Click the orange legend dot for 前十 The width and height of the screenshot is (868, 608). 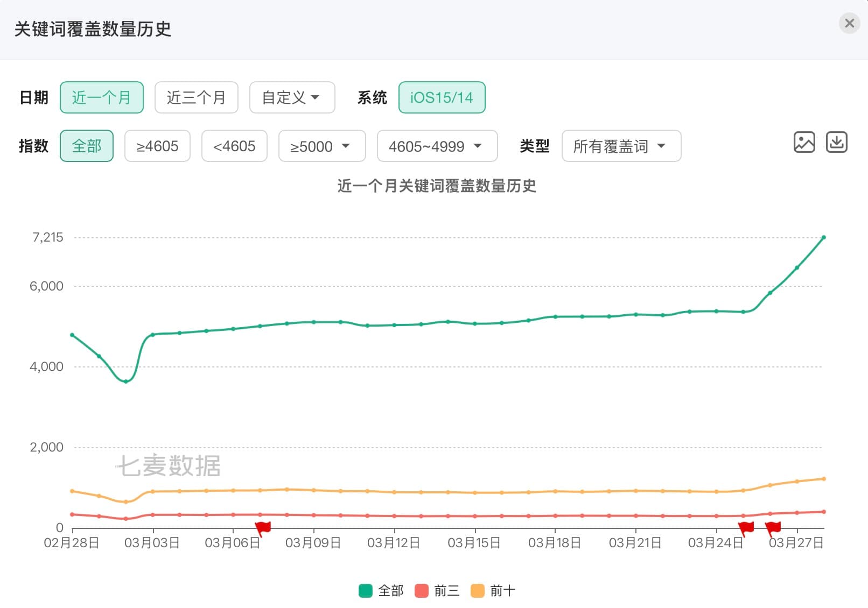pyautogui.click(x=477, y=590)
